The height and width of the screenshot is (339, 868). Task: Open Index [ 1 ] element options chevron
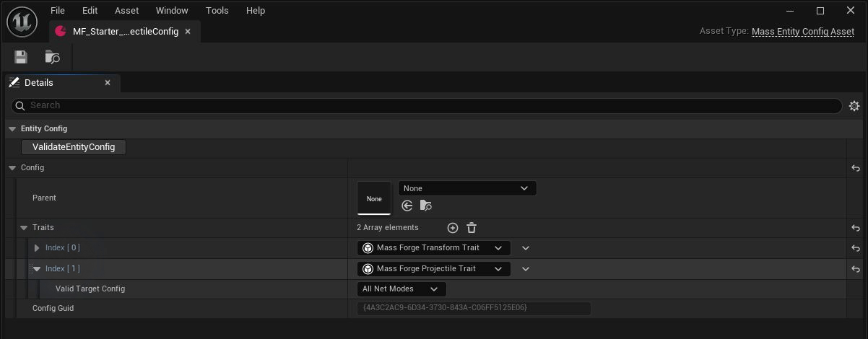point(526,269)
